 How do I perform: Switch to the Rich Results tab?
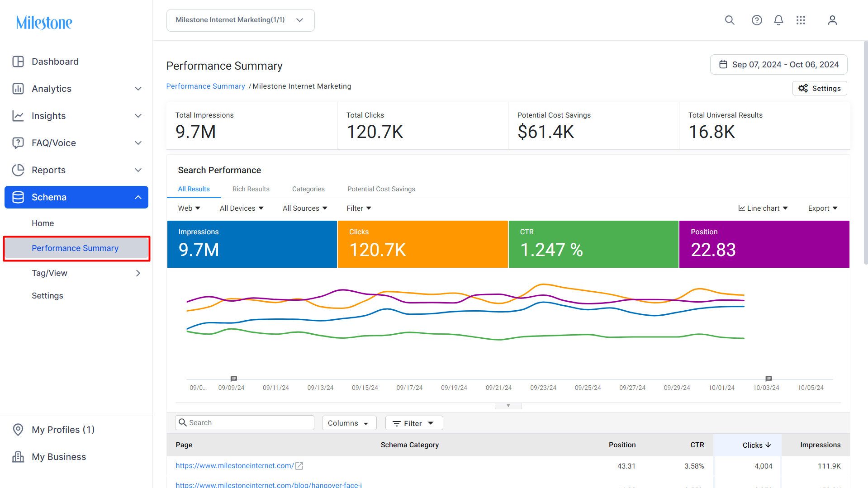click(x=251, y=189)
